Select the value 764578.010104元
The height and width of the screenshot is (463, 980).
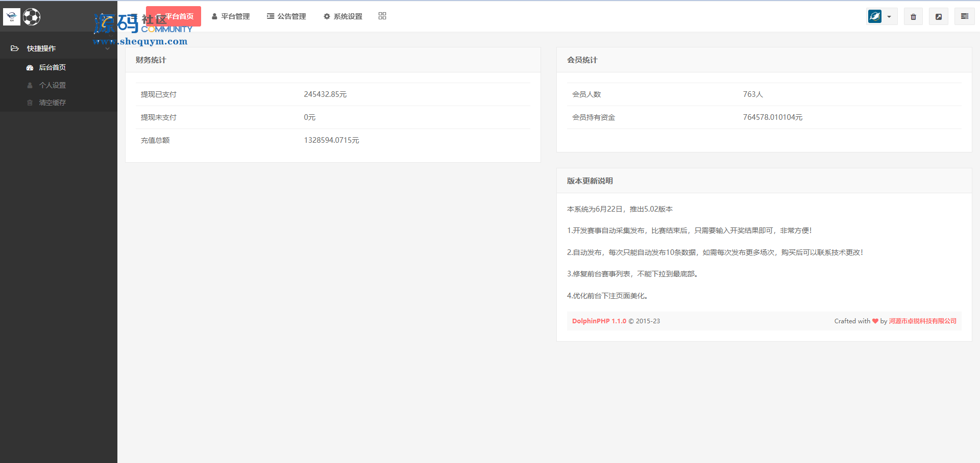(x=773, y=117)
